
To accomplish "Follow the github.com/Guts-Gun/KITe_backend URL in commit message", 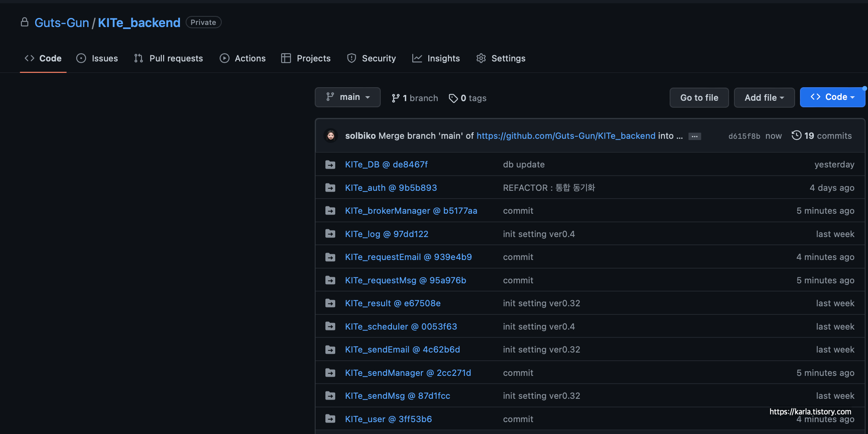I will tap(566, 136).
